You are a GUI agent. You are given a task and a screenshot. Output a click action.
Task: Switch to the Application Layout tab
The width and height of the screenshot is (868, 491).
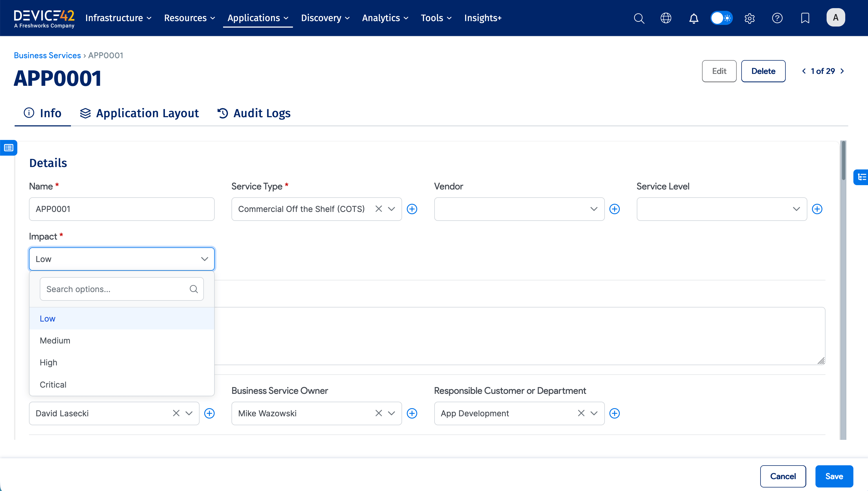coord(139,113)
